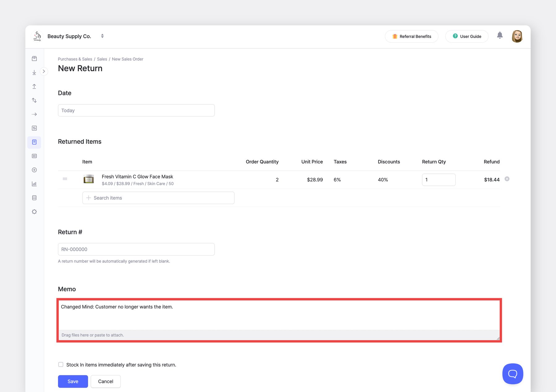
Task: Open Referral Benefits
Action: [x=411, y=36]
